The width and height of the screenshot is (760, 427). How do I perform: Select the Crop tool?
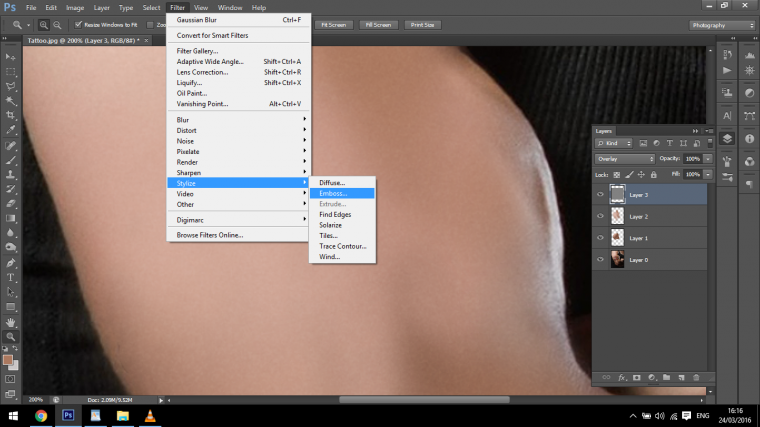pos(10,115)
